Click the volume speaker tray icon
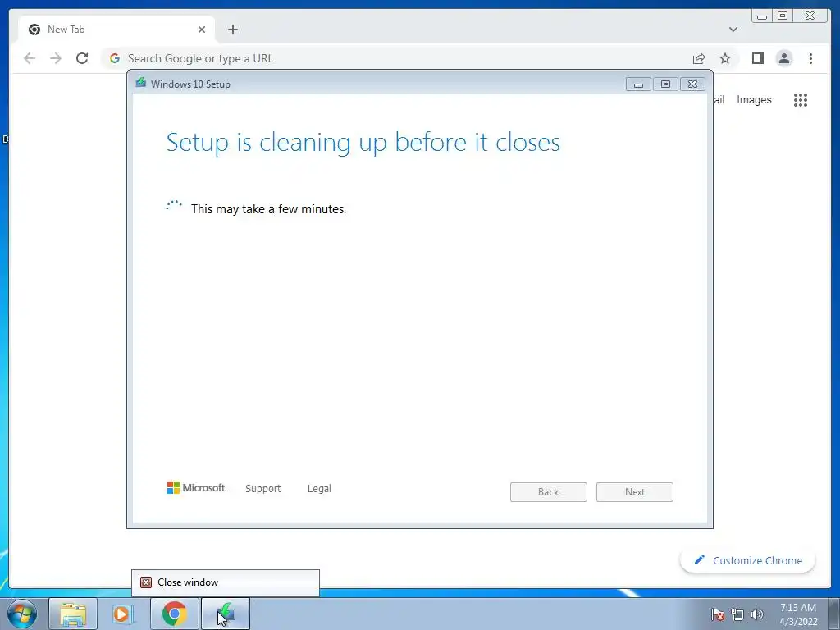This screenshot has height=630, width=840. pyautogui.click(x=756, y=614)
